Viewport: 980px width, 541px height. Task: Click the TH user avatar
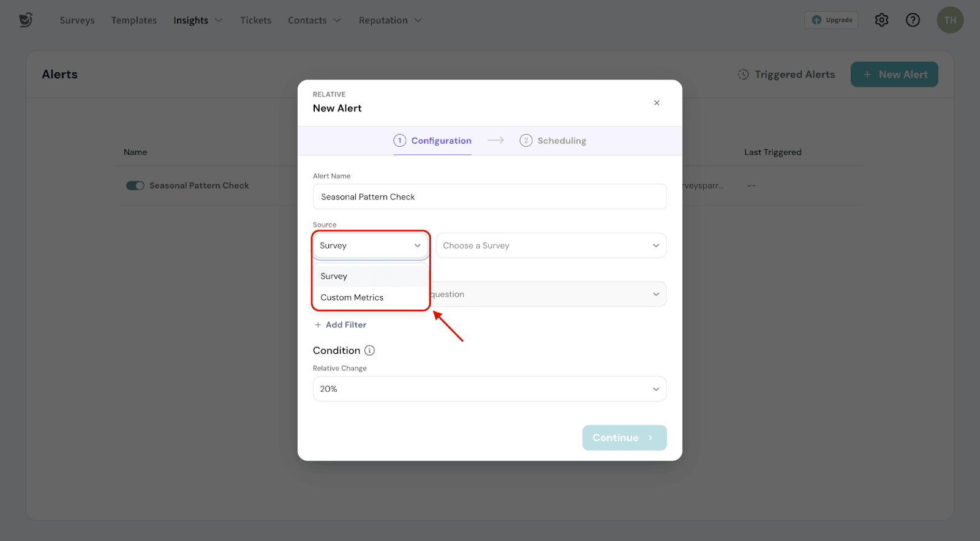click(x=949, y=20)
